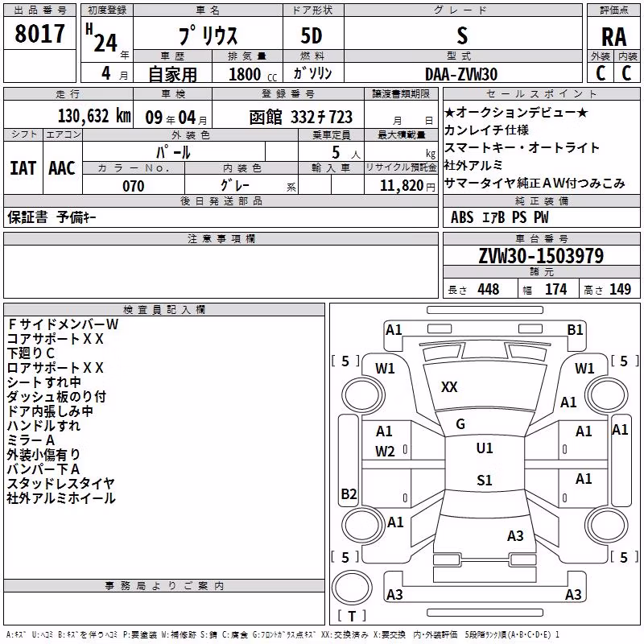The height and width of the screenshot is (644, 644).
Task: Select スマートキー・オートライト line
Action: pos(522,147)
